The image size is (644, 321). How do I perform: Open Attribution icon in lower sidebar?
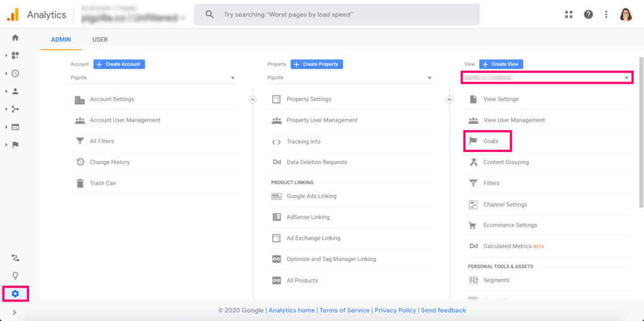pos(15,258)
